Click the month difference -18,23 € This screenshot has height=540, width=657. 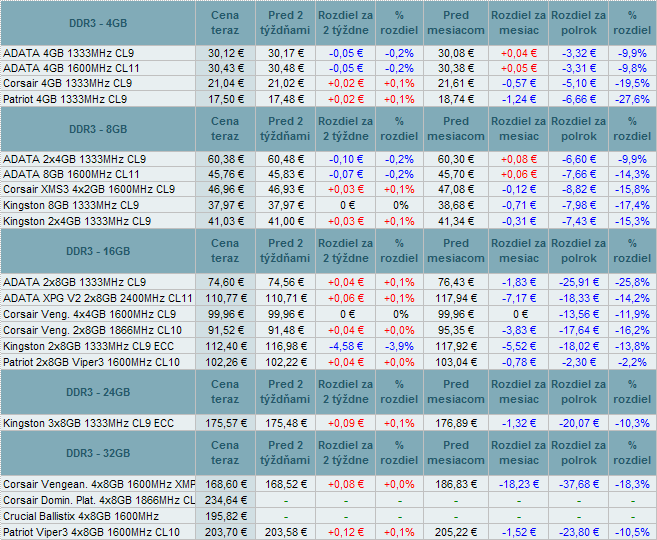[x=519, y=484]
